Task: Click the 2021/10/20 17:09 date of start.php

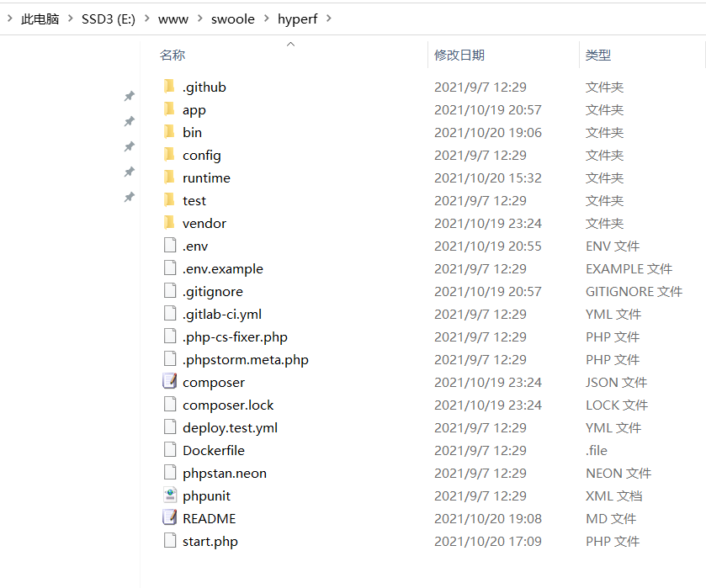Action: tap(487, 541)
